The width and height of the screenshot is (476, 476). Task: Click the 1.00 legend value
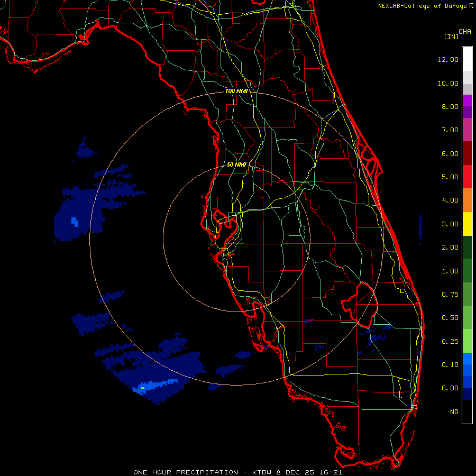click(x=450, y=271)
